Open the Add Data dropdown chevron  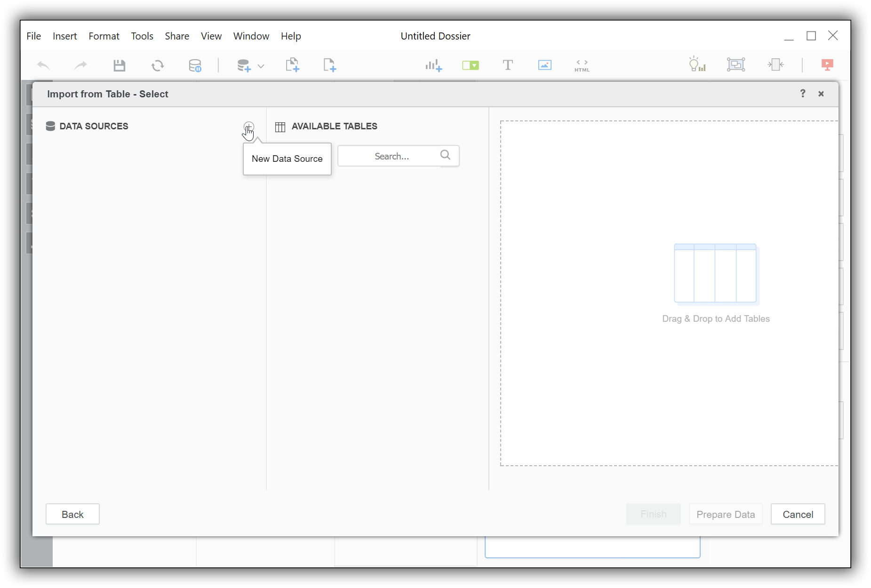[261, 65]
